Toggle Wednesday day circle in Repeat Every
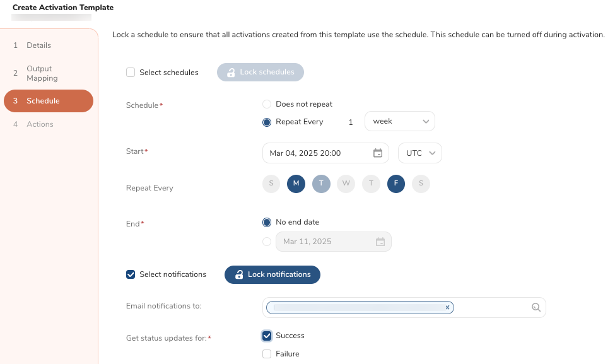Screen dimensions: 615x364 point(346,184)
